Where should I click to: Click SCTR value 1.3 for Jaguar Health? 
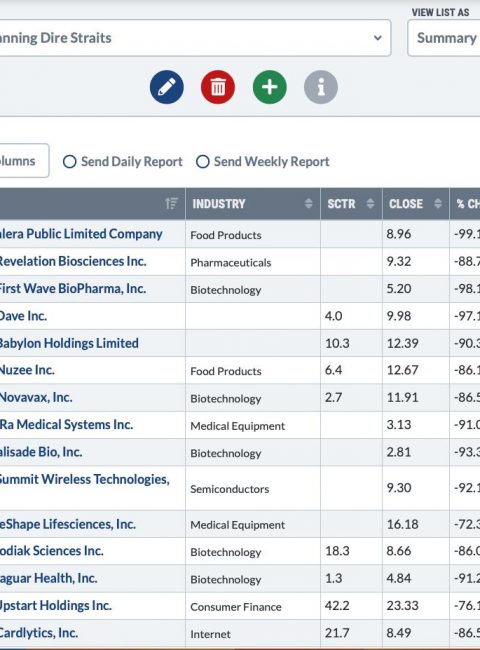pyautogui.click(x=333, y=578)
